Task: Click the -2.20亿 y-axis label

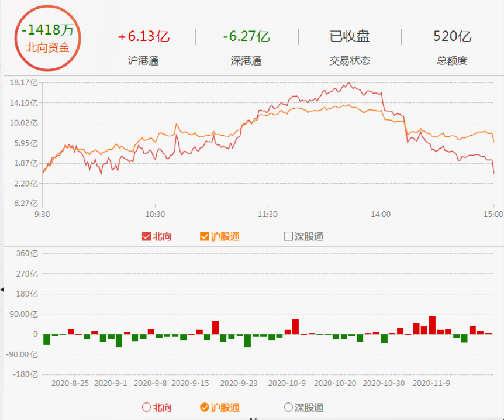Action: 25,184
